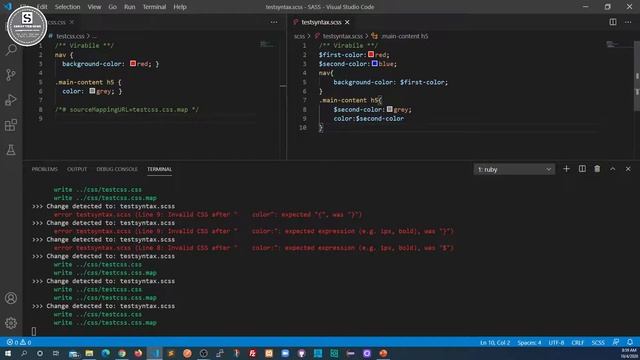
Task: Expand the scss folder breadcrumb
Action: 299,36
